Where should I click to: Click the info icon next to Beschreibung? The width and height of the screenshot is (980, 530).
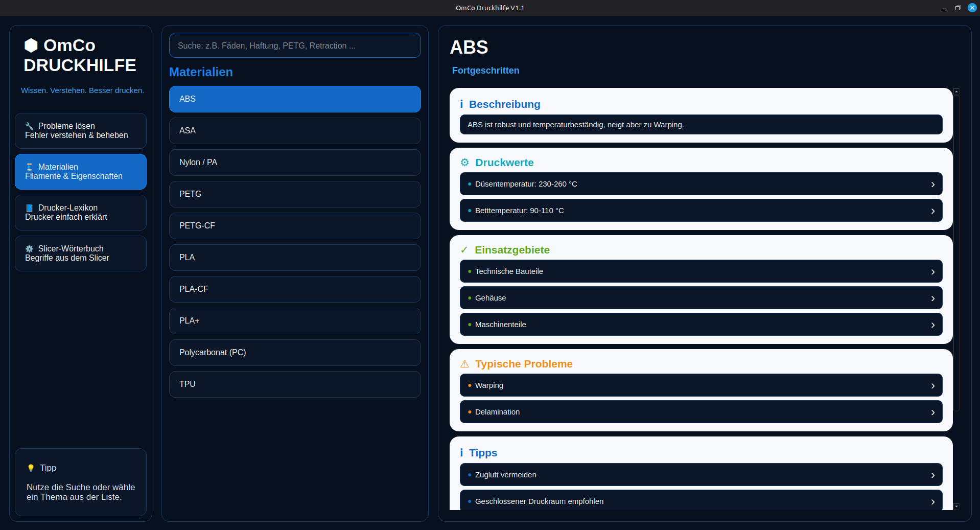(x=461, y=104)
